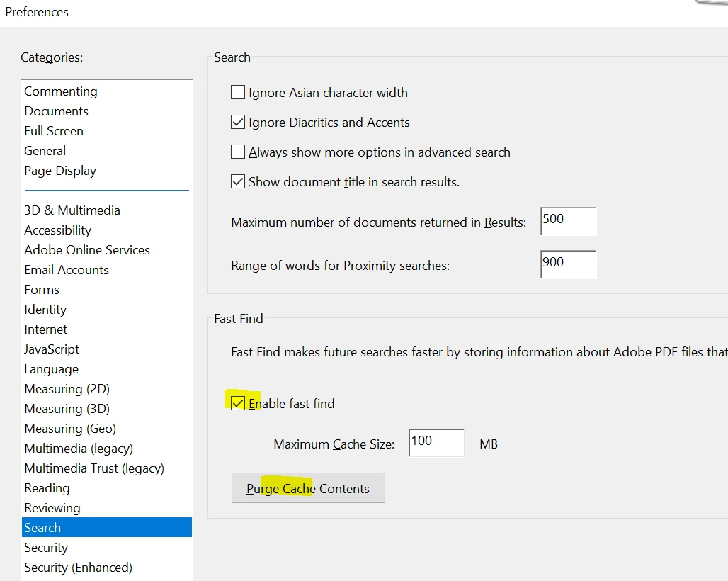Click the Proximity searches range field

(x=568, y=264)
